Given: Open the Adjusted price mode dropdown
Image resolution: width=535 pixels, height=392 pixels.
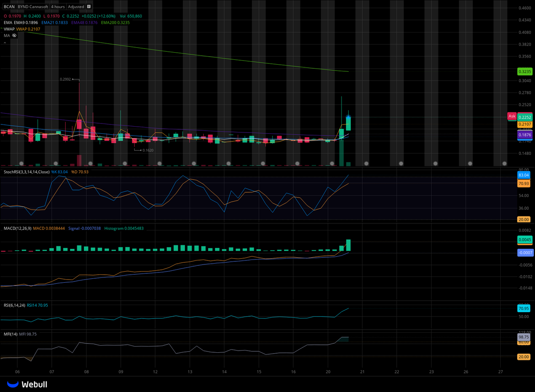Looking at the screenshot, I should (76, 7).
